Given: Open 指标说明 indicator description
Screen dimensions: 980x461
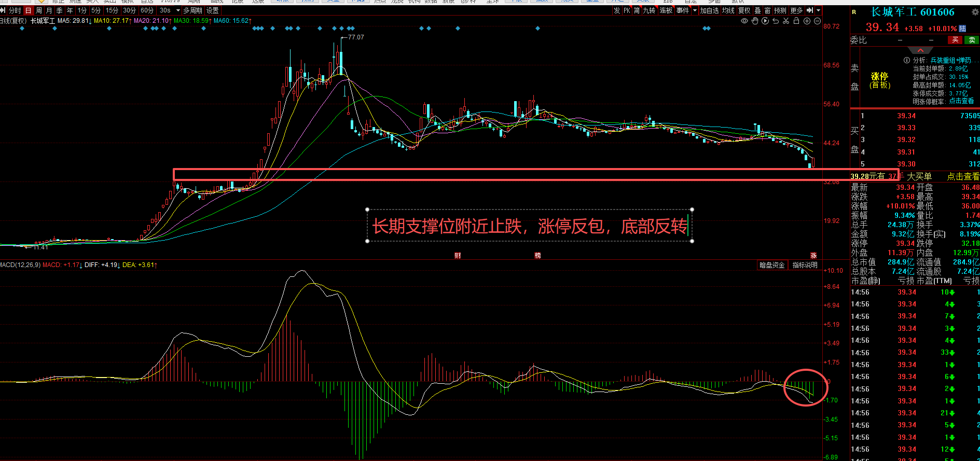Looking at the screenshot, I should 805,265.
